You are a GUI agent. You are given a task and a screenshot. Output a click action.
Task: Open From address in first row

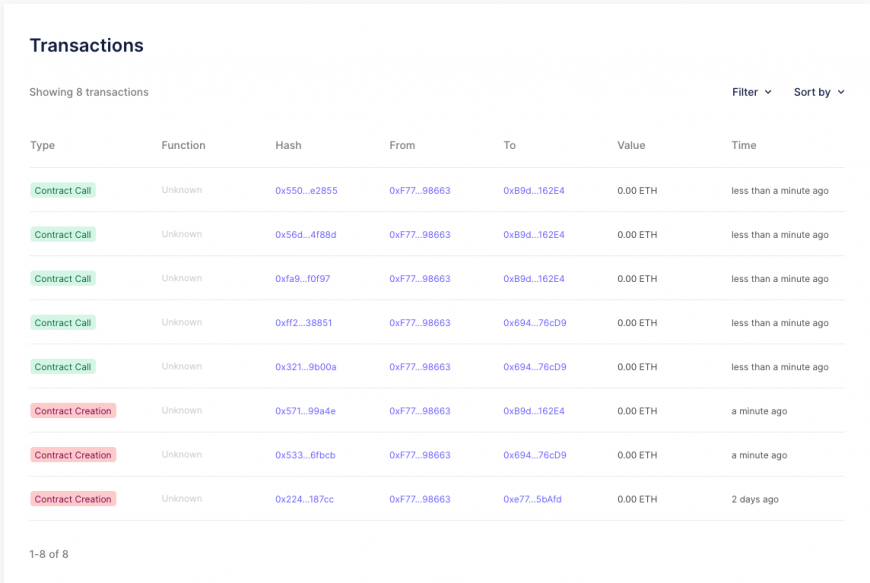tap(419, 191)
